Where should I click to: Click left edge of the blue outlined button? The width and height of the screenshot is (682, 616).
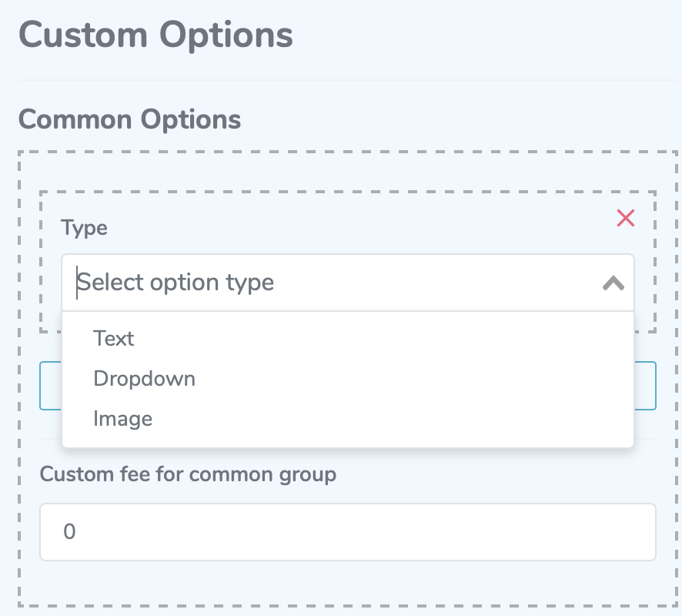pyautogui.click(x=51, y=386)
